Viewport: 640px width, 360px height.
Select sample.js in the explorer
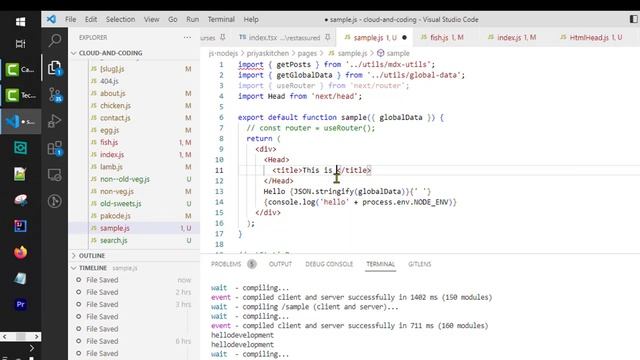pos(135,228)
